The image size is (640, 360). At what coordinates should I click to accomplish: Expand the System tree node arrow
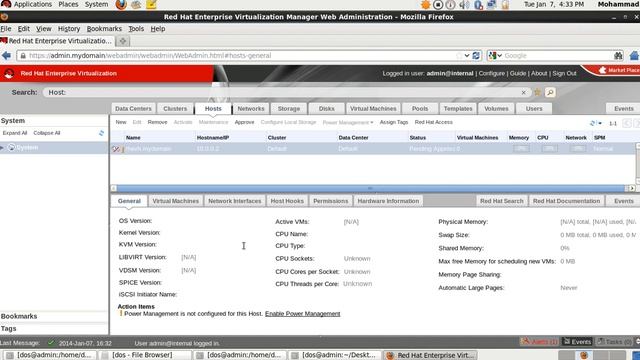tap(3, 148)
